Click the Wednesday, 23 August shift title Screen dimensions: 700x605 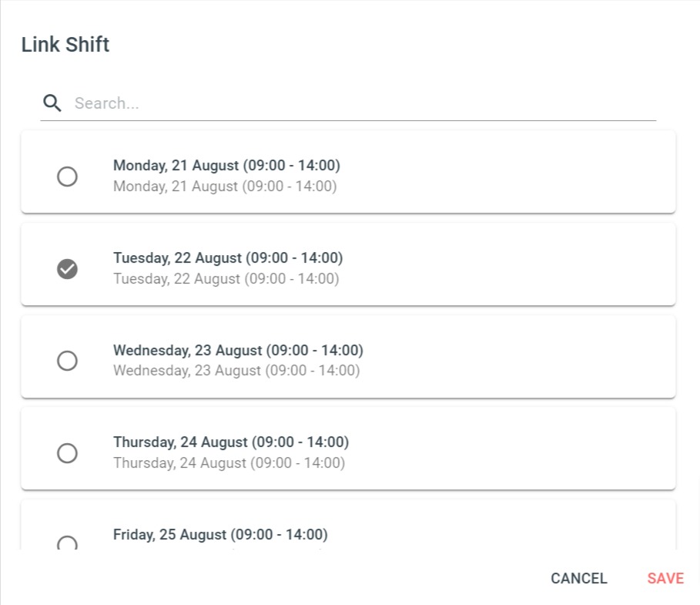point(239,351)
